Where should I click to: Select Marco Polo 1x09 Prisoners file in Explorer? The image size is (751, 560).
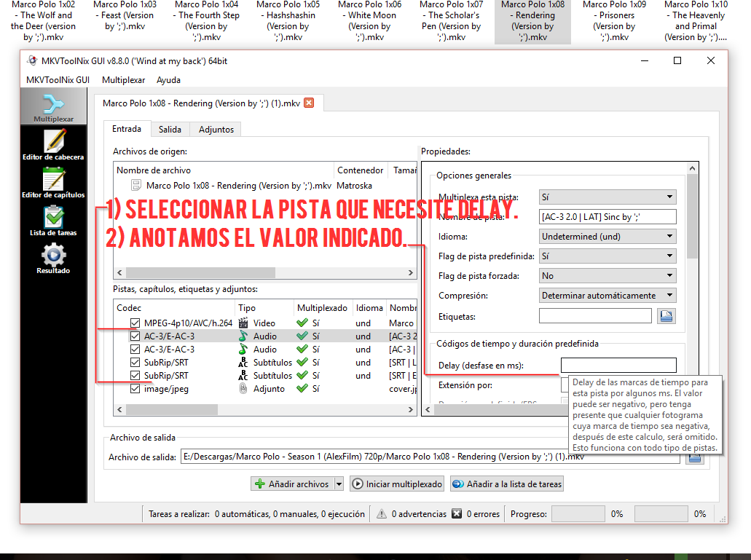coord(614,21)
